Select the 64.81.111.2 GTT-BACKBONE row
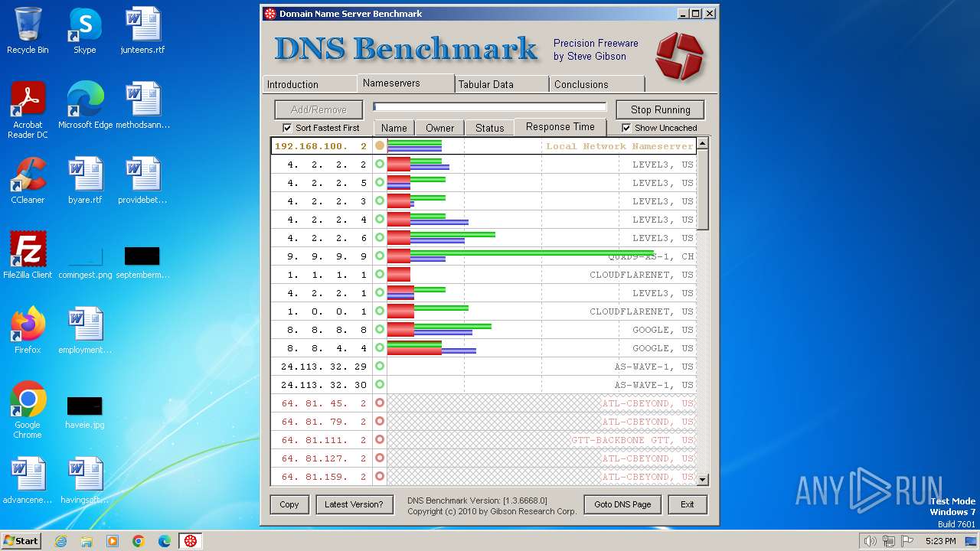Screen dimensions: 980x551 [x=483, y=440]
